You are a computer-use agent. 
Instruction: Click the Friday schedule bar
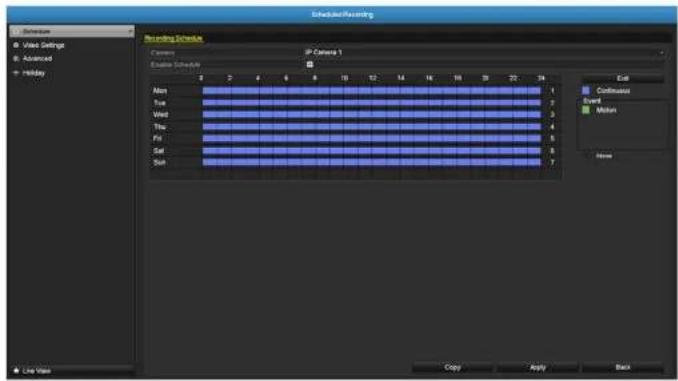pos(371,138)
